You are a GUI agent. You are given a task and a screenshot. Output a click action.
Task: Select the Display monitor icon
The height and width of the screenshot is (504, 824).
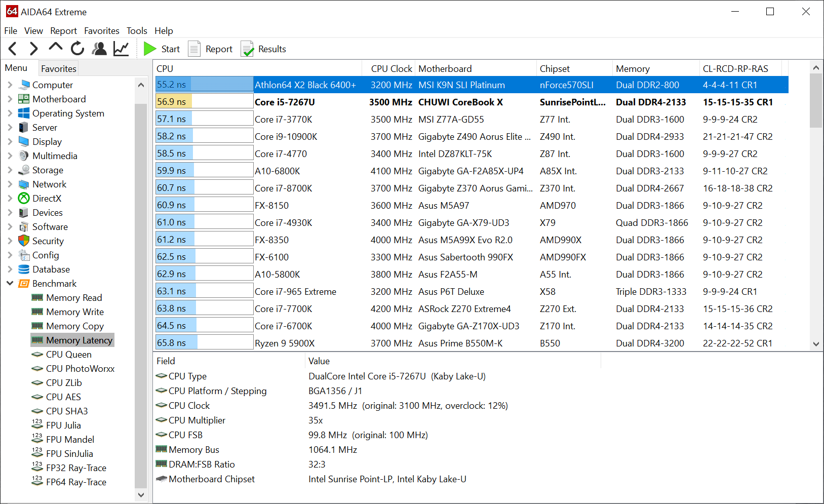pos(24,141)
